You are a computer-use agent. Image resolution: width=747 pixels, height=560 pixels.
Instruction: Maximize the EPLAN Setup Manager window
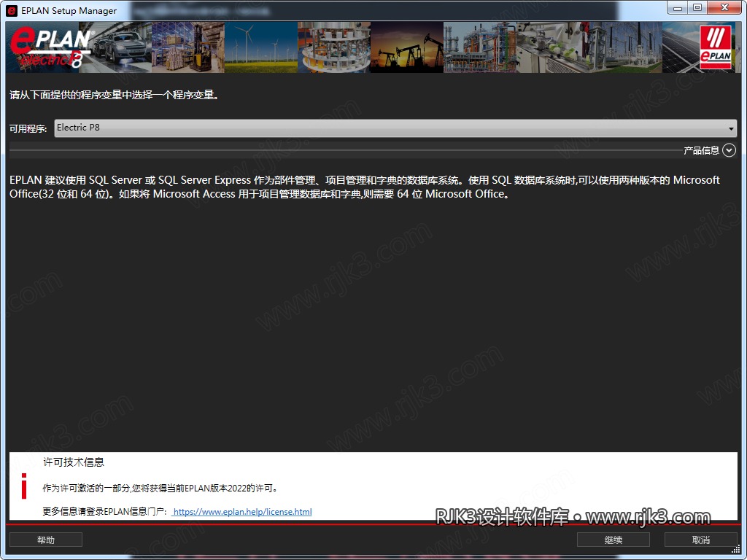[697, 8]
